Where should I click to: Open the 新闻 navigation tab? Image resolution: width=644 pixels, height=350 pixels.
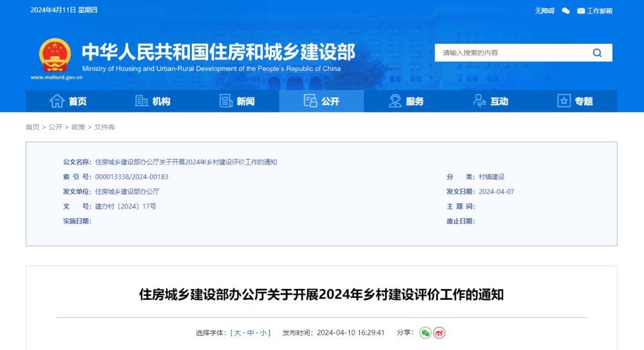click(x=236, y=101)
